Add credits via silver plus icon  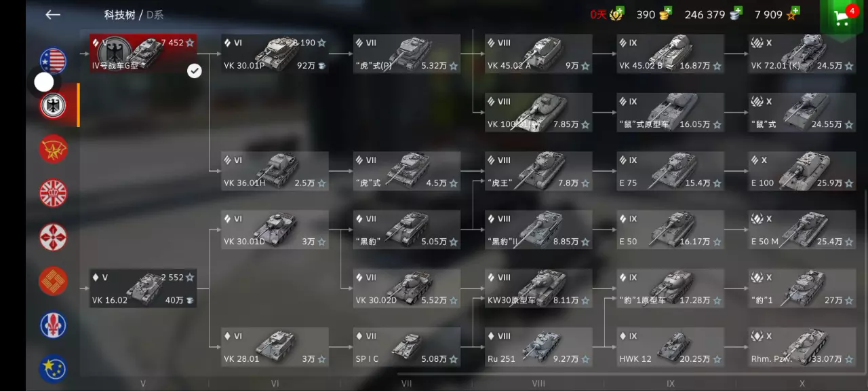736,12
